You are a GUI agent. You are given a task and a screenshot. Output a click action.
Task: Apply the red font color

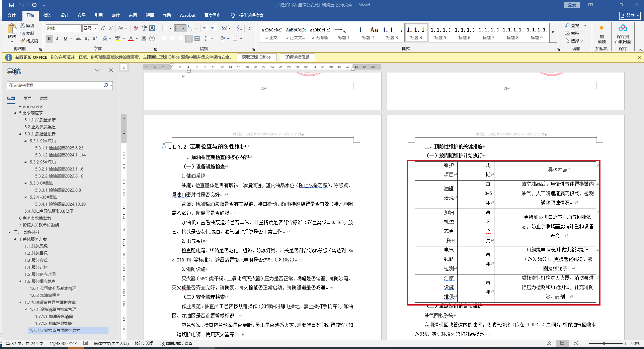(131, 38)
